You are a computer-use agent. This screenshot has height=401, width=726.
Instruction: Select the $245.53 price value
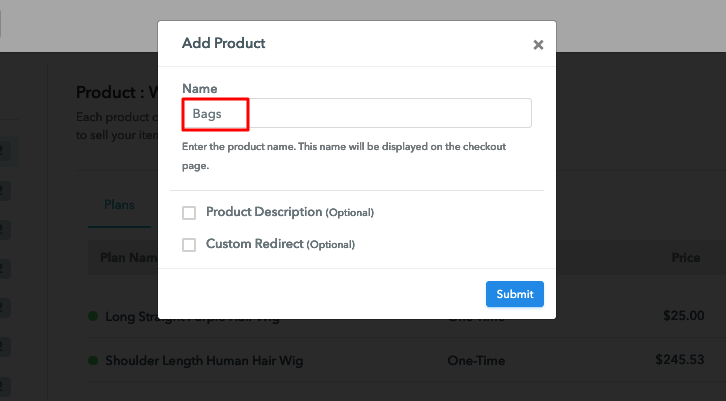tap(679, 359)
